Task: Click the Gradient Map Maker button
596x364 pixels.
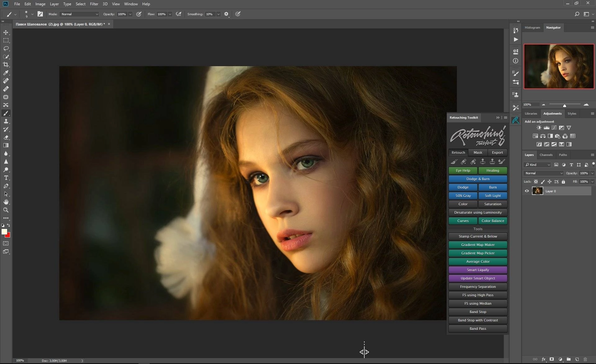Action: [x=478, y=245]
